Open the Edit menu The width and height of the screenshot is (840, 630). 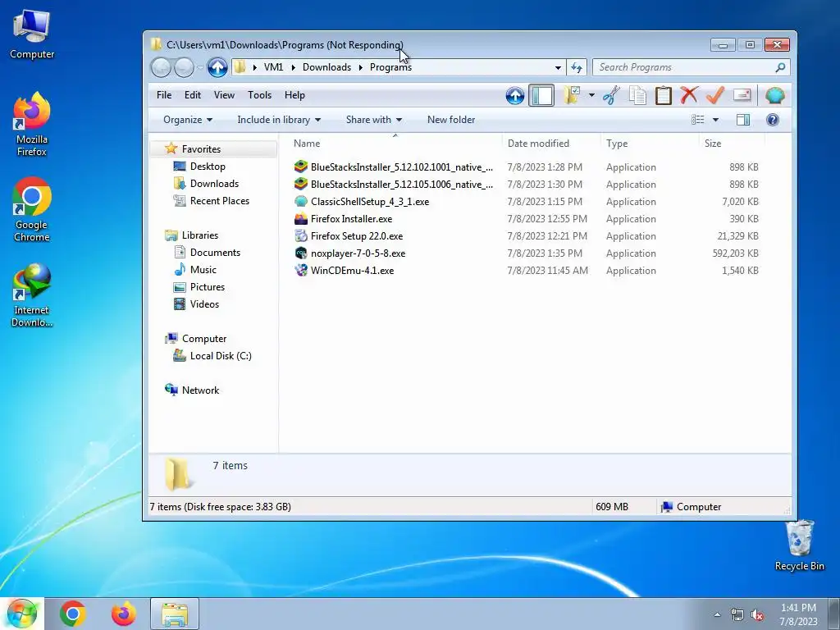[x=192, y=95]
